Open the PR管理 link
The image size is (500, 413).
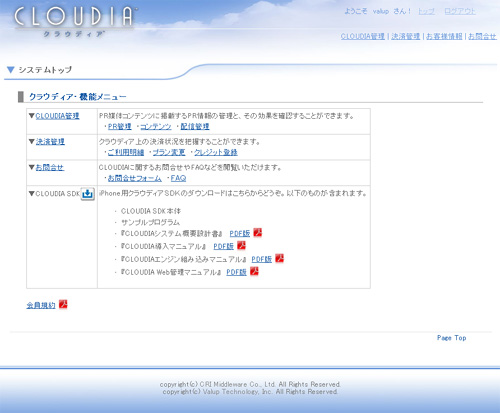(120, 127)
